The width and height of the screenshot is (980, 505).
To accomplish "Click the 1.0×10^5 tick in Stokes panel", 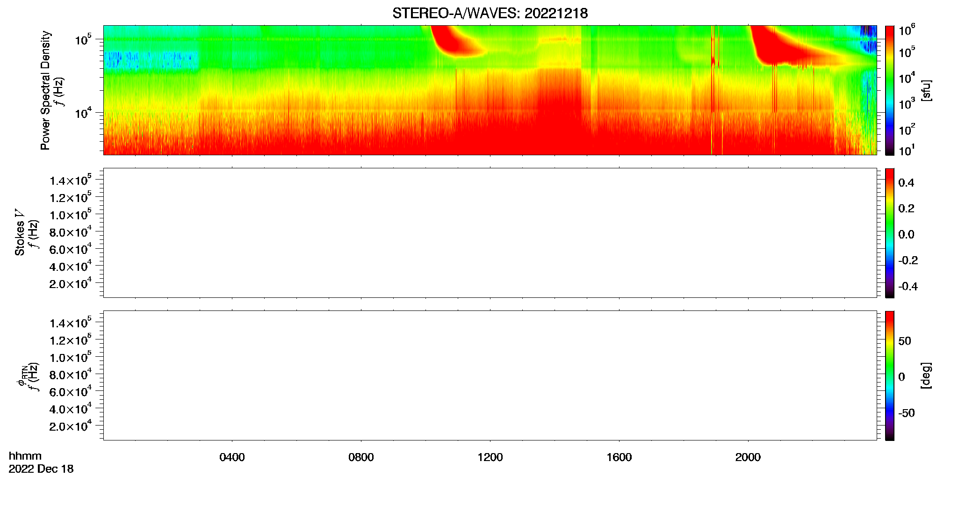I will [71, 214].
